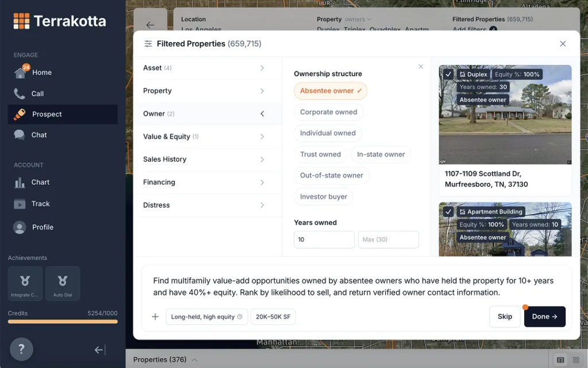The width and height of the screenshot is (588, 368).
Task: Collapse the Owner filter category
Action: tap(207, 114)
